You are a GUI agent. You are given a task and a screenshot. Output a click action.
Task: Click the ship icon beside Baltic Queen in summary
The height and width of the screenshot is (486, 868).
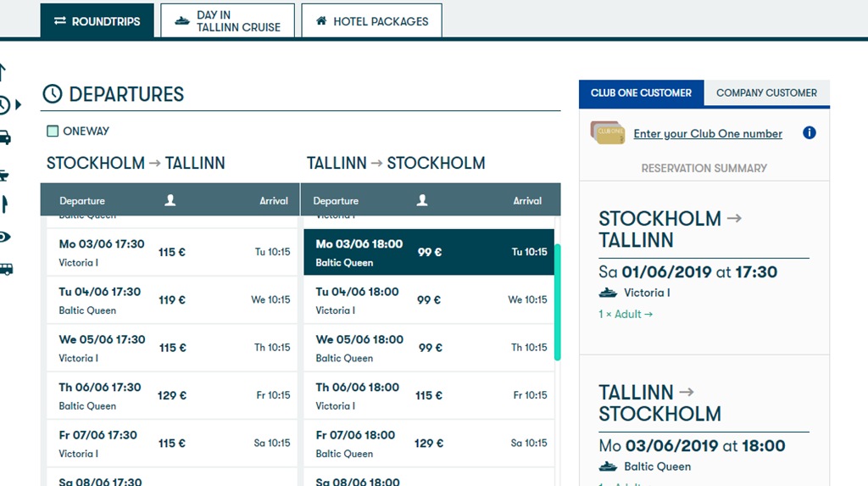pyautogui.click(x=608, y=466)
